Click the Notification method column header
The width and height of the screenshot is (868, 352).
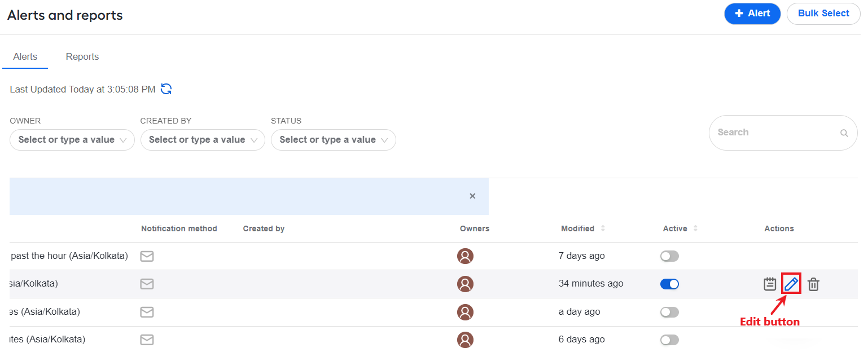(179, 228)
